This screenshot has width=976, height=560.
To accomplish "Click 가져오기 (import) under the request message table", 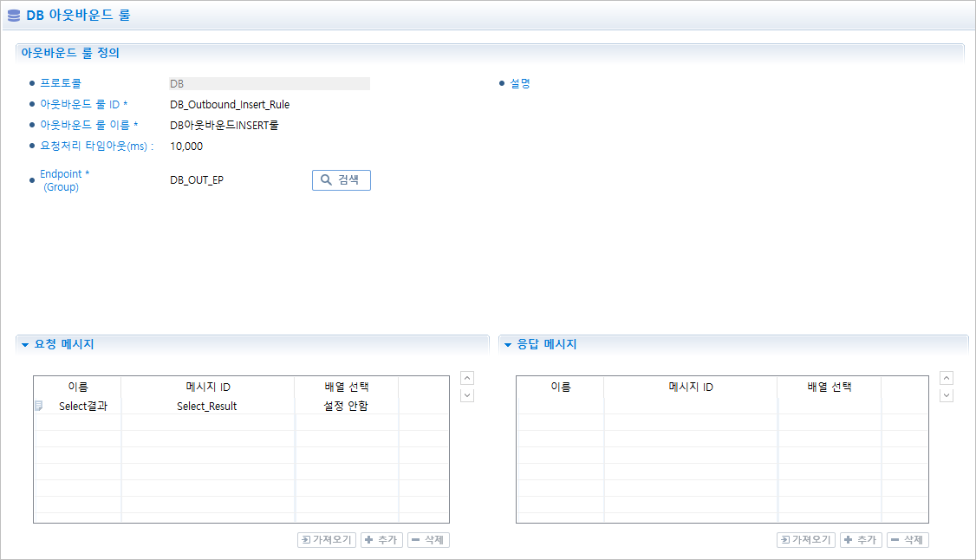I will tap(327, 540).
